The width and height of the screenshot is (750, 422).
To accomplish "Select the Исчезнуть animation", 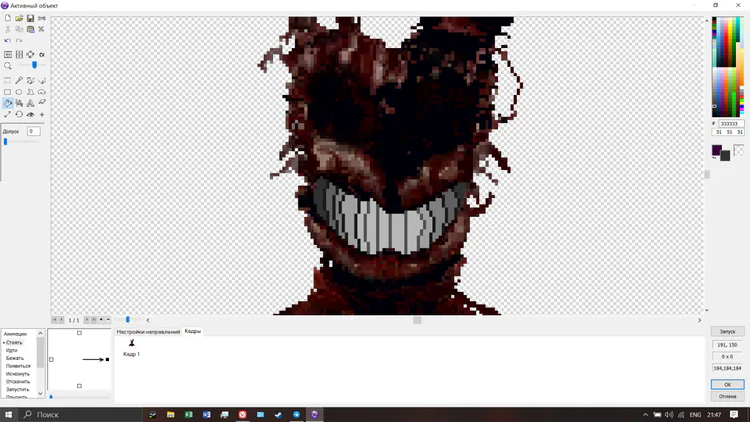I will click(18, 374).
